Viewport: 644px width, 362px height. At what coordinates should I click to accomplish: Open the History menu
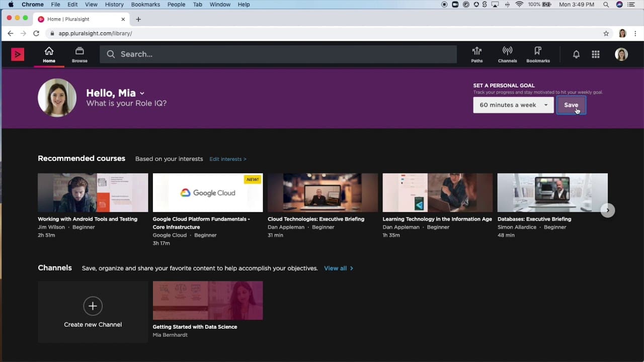(x=114, y=5)
